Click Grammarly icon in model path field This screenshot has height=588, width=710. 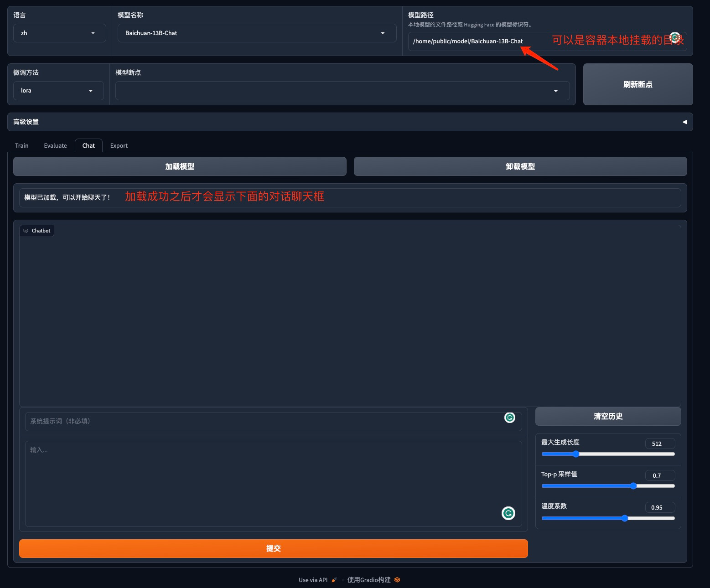(675, 37)
